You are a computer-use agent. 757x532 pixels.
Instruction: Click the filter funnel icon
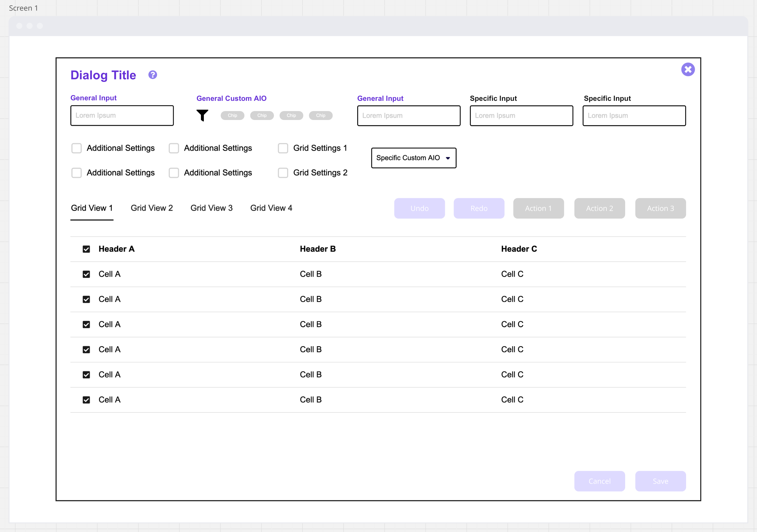click(x=202, y=115)
